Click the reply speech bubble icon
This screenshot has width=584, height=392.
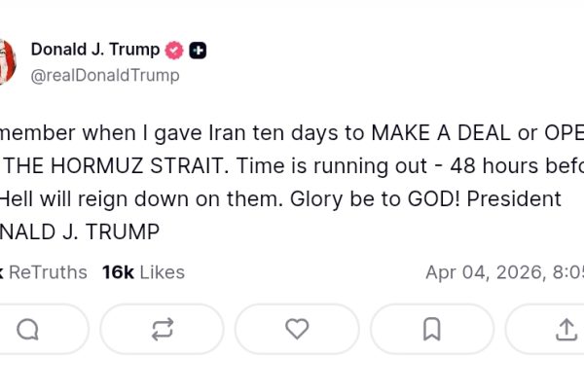[27, 330]
